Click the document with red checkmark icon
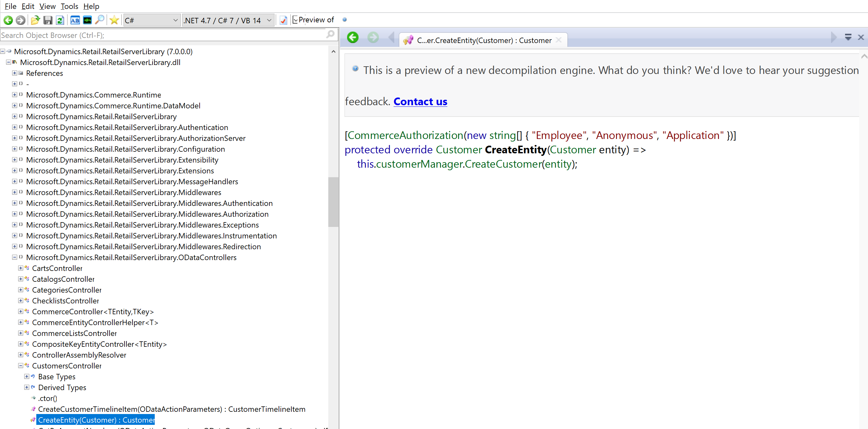Screen dimensions: 868x429 (x=283, y=20)
